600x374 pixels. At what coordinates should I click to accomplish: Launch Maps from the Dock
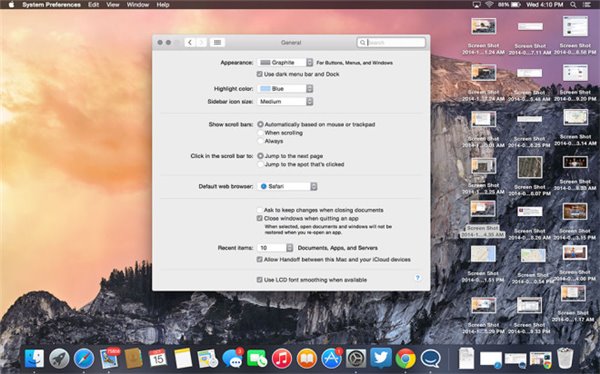(x=207, y=359)
